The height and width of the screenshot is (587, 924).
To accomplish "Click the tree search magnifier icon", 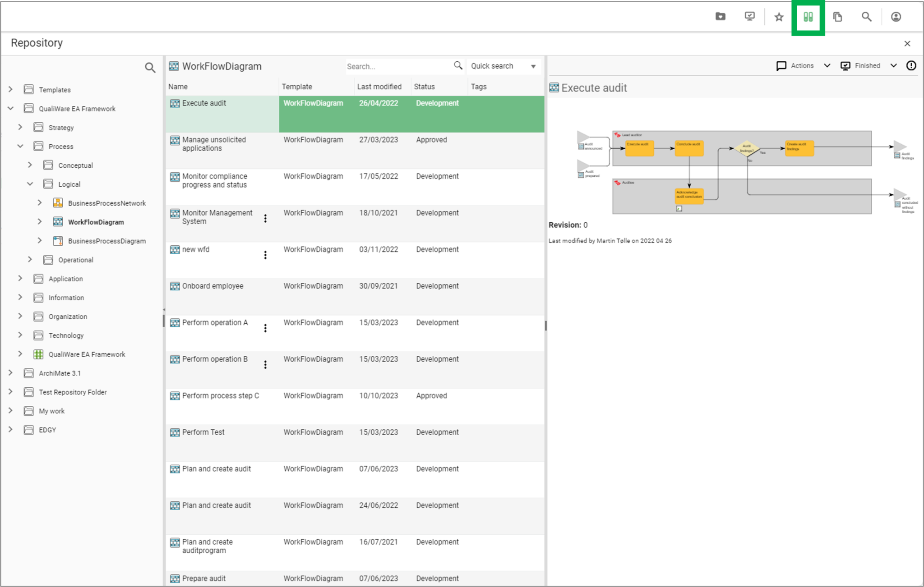I will 150,68.
